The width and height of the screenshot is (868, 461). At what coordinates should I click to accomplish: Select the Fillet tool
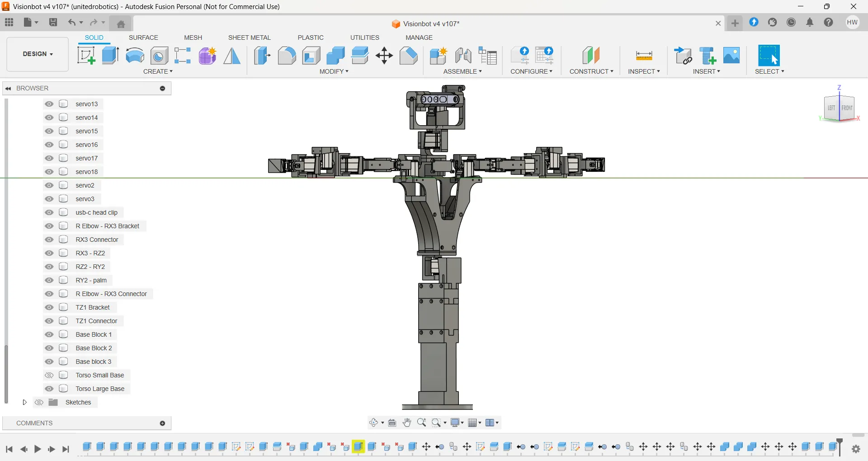pyautogui.click(x=287, y=56)
